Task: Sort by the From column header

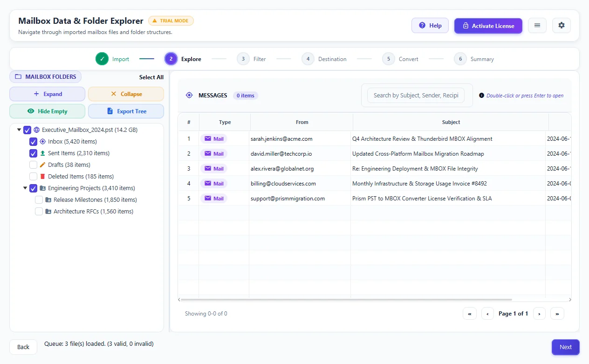Action: tap(302, 122)
